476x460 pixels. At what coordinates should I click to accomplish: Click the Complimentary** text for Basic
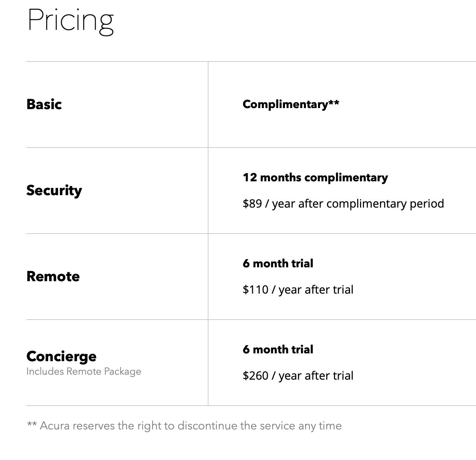click(x=291, y=104)
